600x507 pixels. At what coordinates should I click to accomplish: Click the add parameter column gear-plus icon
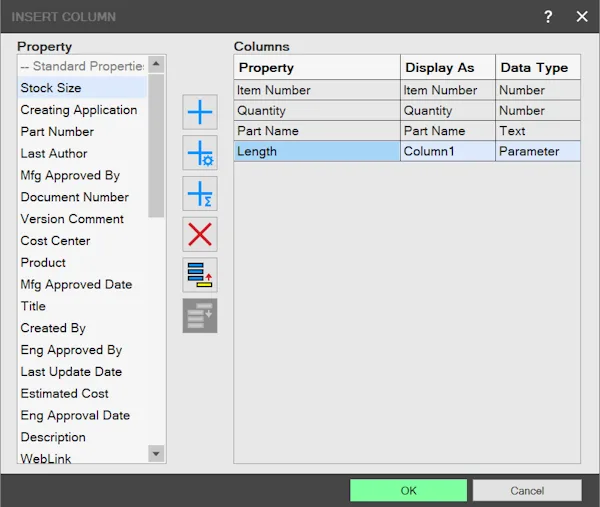point(200,153)
